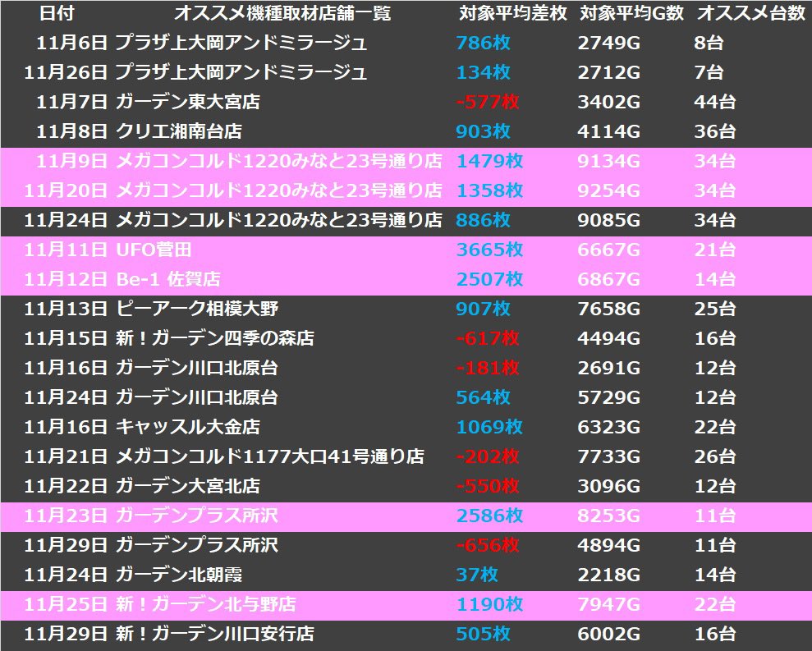Click the オススメ台数 column header
Image resolution: width=812 pixels, height=651 pixels.
751,13
